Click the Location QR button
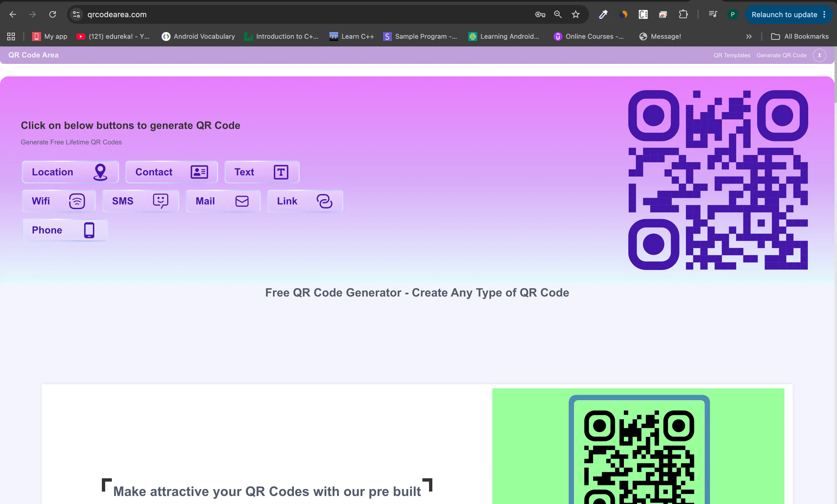 click(70, 172)
